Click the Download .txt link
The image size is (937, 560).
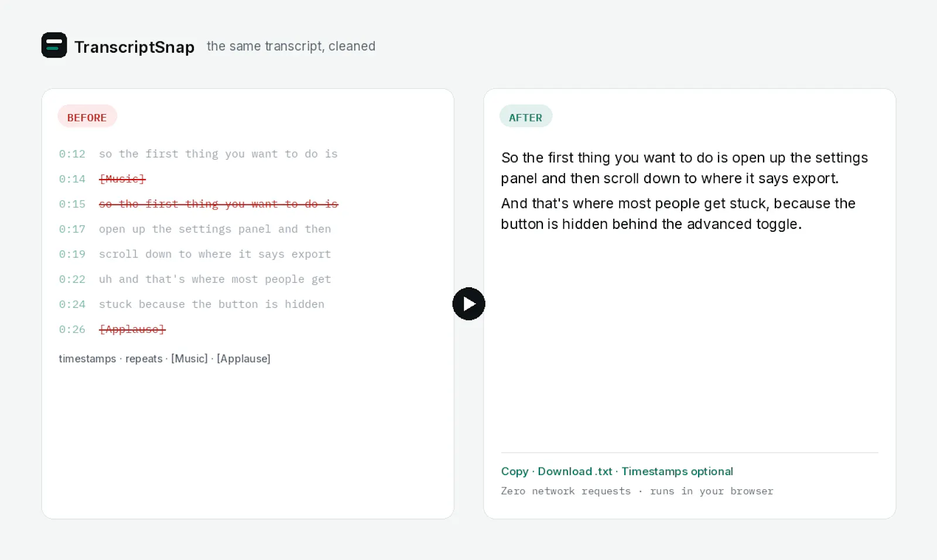pyautogui.click(x=575, y=472)
